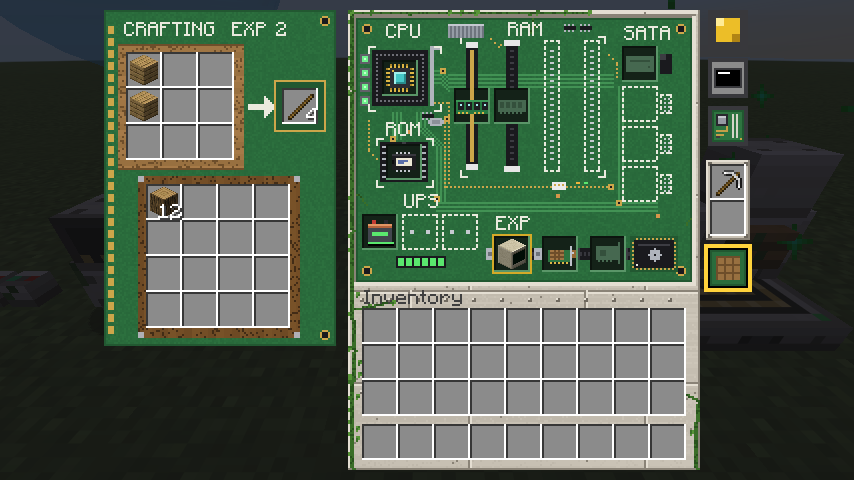854x480 pixels.
Task: Take the sticks from the crafting output slot
Action: coord(300,106)
